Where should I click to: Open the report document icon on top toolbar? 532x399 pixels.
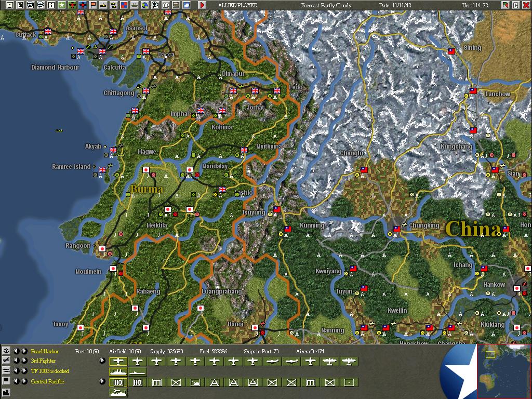point(20,5)
